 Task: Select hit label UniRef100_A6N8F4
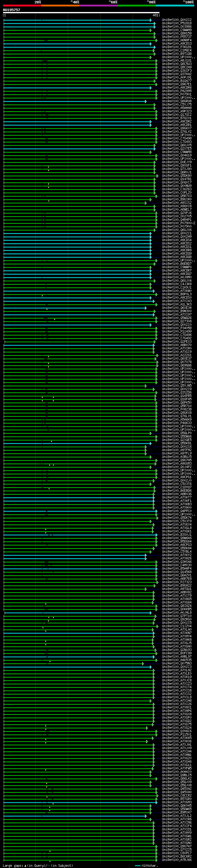click(177, 40)
